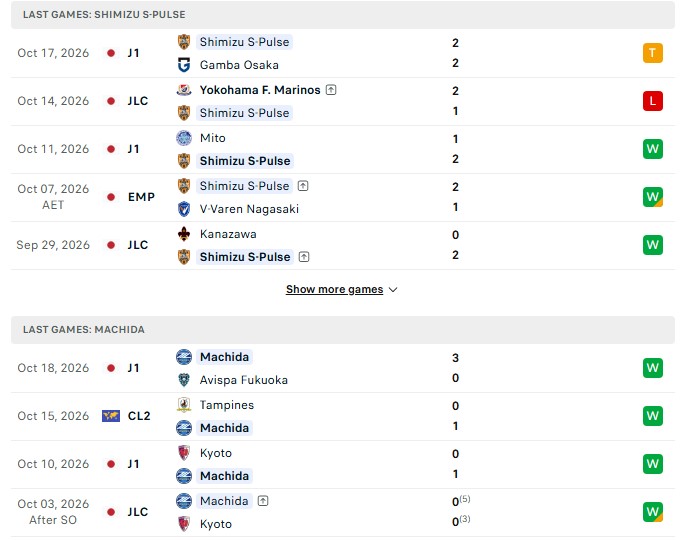Open the Gamba Osaka team link
The image size is (684, 540).
click(x=239, y=65)
